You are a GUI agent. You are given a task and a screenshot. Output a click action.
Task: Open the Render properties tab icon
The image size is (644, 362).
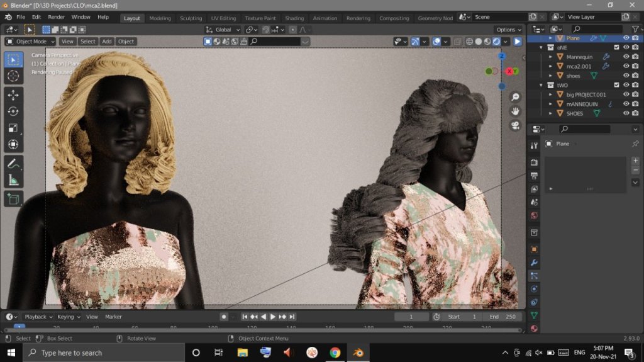click(x=534, y=162)
